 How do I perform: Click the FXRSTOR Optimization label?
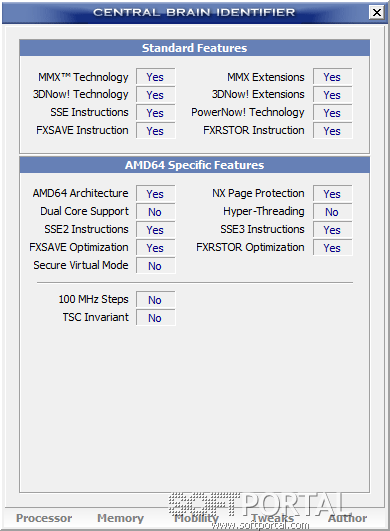pyautogui.click(x=250, y=247)
